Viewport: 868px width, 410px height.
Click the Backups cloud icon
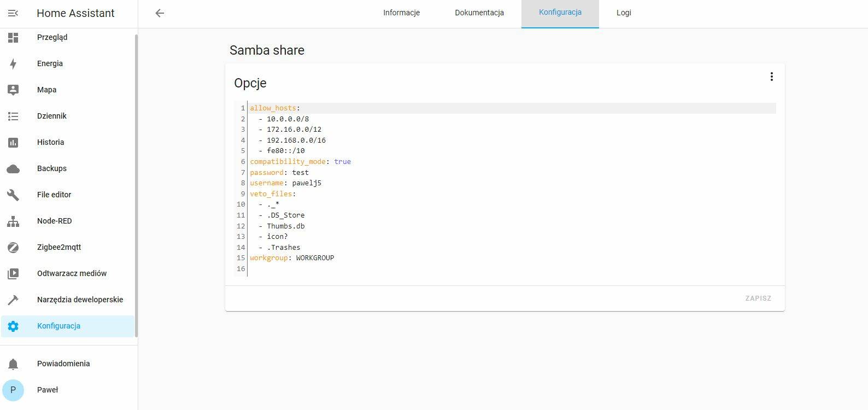pyautogui.click(x=13, y=168)
